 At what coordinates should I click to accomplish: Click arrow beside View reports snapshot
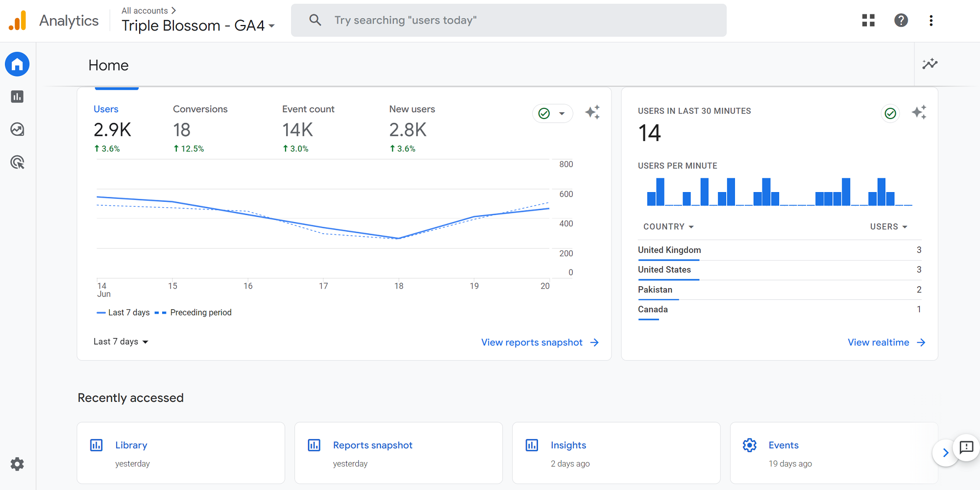point(594,343)
